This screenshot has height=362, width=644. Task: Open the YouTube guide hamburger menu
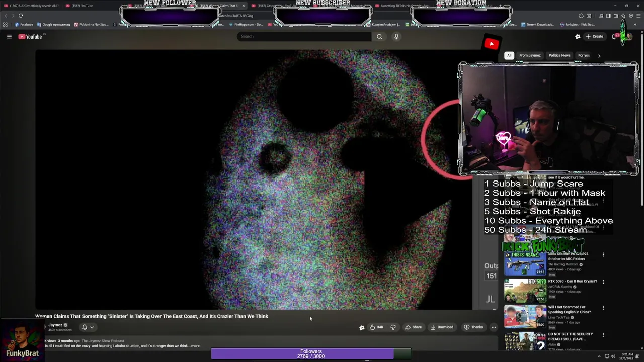pyautogui.click(x=9, y=36)
